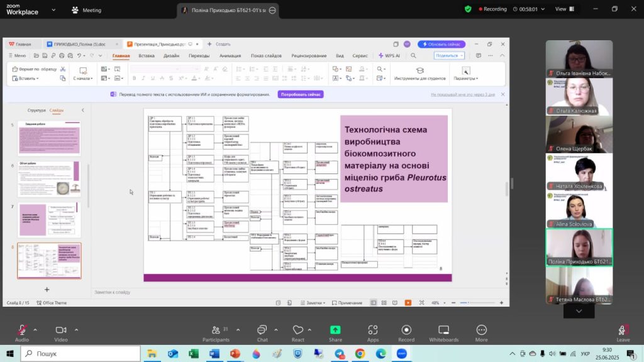Expand the arrow beside React
Screen dimensions: 644x362
[309, 329]
